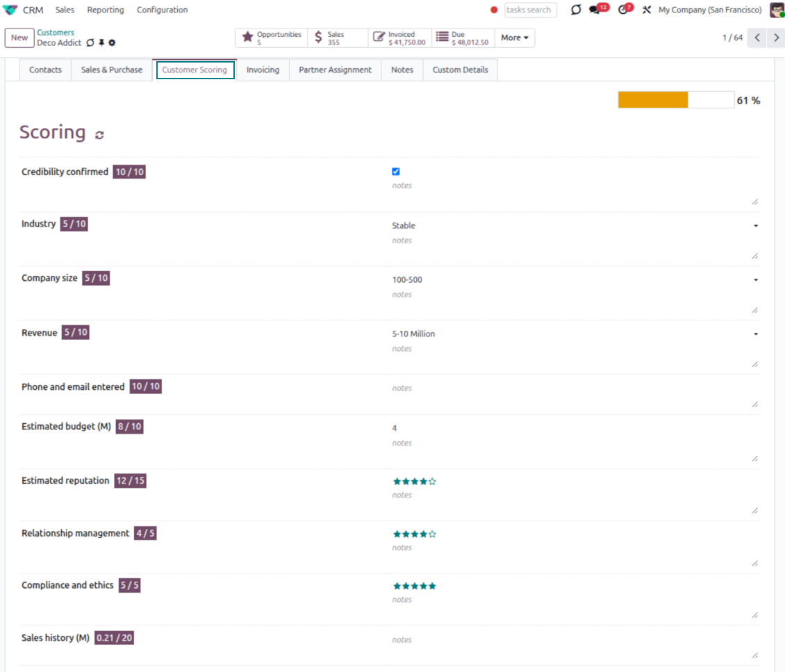This screenshot has height=672, width=785.
Task: Set Relationship management to first star
Action: [x=397, y=534]
